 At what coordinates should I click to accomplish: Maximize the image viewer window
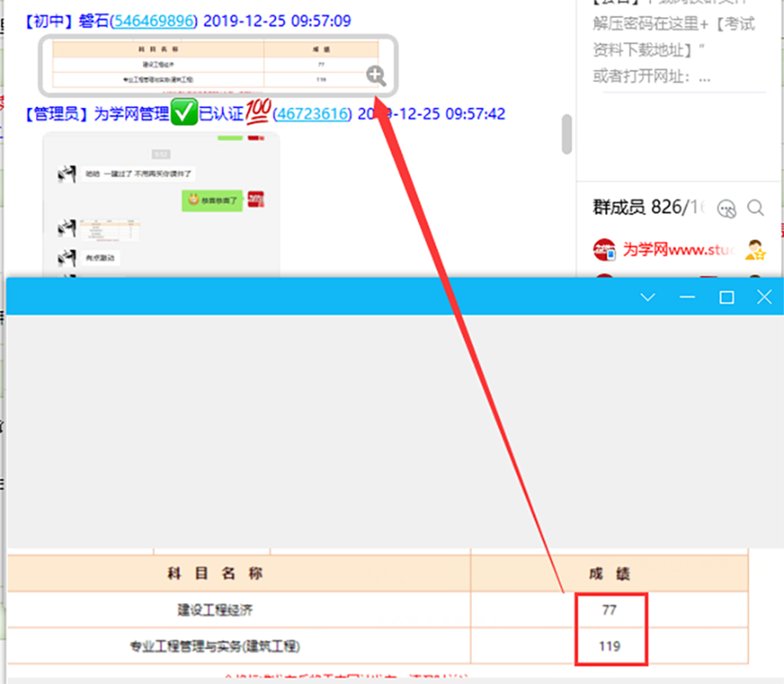727,297
